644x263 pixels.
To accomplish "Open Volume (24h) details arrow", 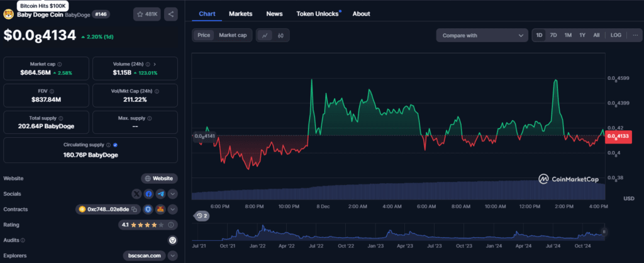I will point(155,65).
